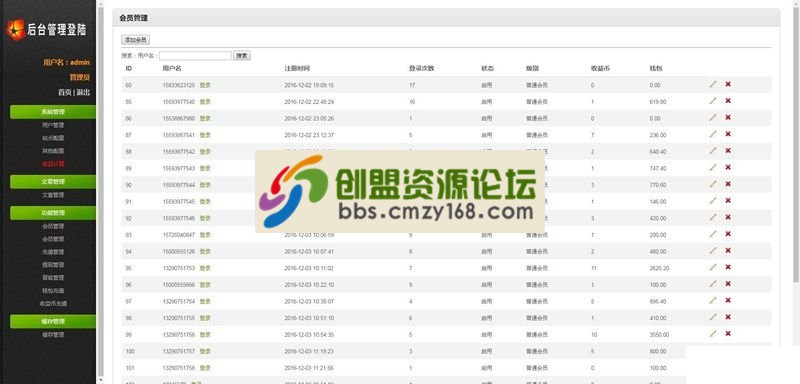Delete member ID 89 with red X

(x=728, y=167)
